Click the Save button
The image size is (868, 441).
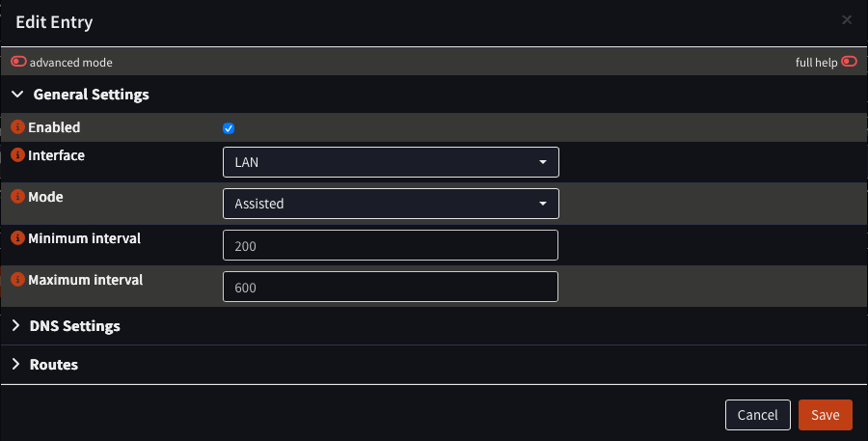pyautogui.click(x=825, y=415)
